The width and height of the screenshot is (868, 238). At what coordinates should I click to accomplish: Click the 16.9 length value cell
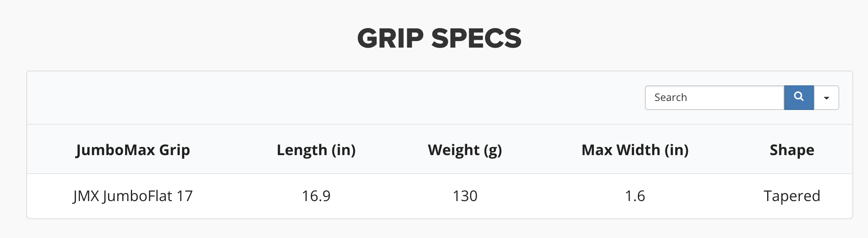(316, 196)
